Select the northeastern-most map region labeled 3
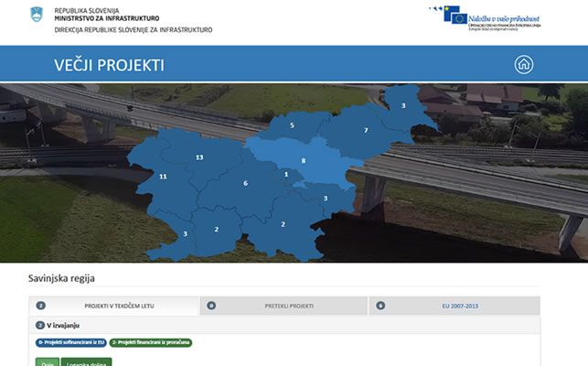The image size is (588, 366). (403, 106)
